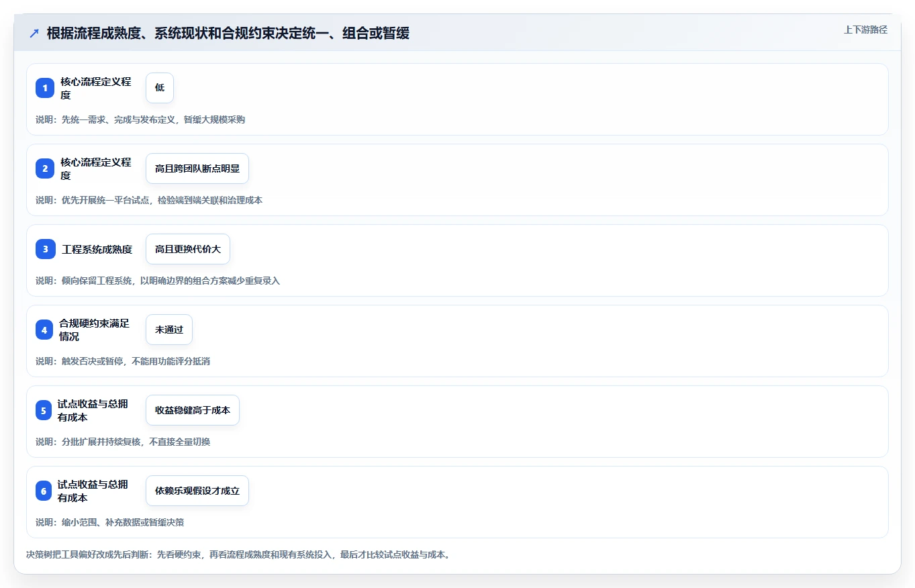Click the note 缩小范围、补充数据或暂缓决策
Screen dimensions: 915x588
(x=110, y=522)
